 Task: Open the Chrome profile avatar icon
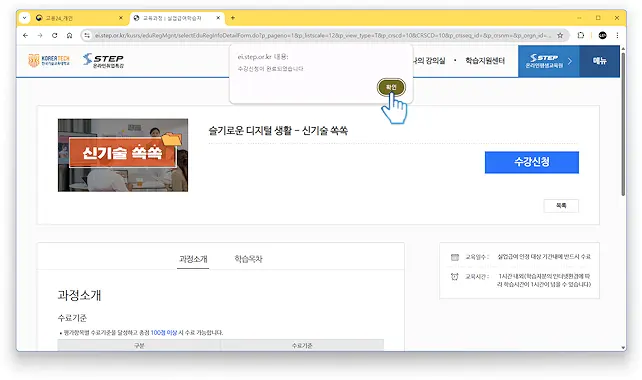pyautogui.click(x=602, y=36)
